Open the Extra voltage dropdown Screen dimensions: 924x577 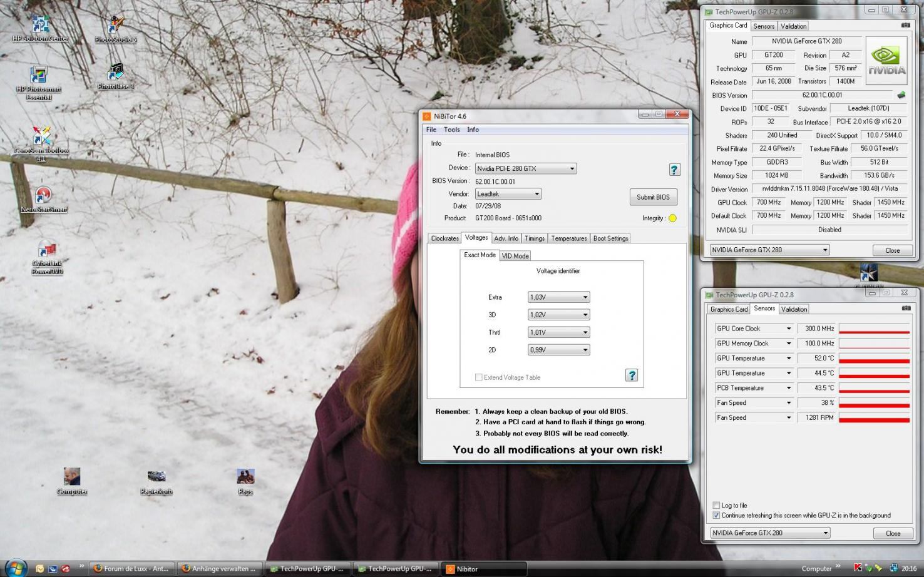559,297
